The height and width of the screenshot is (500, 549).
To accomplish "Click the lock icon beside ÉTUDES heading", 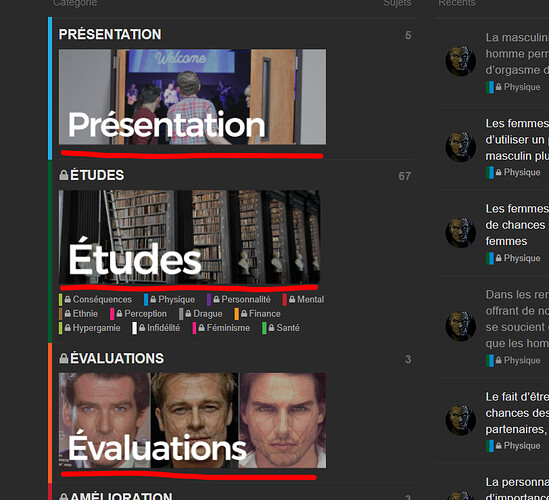I will tap(64, 175).
